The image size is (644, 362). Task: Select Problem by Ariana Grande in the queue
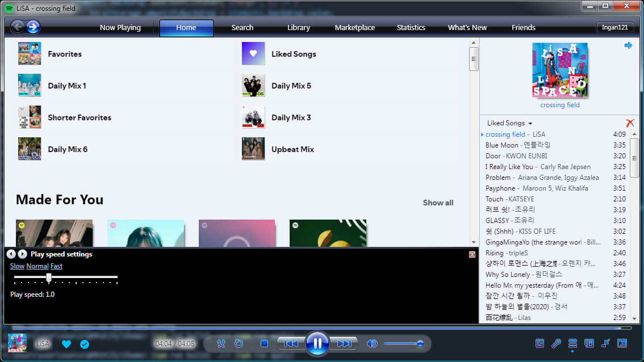click(555, 177)
